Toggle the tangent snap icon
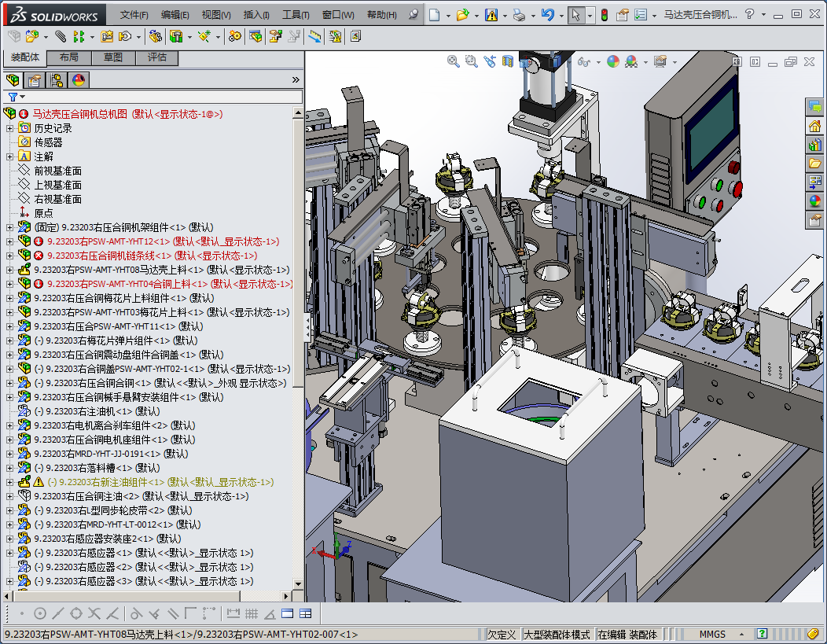This screenshot has height=644, width=827. click(136, 613)
